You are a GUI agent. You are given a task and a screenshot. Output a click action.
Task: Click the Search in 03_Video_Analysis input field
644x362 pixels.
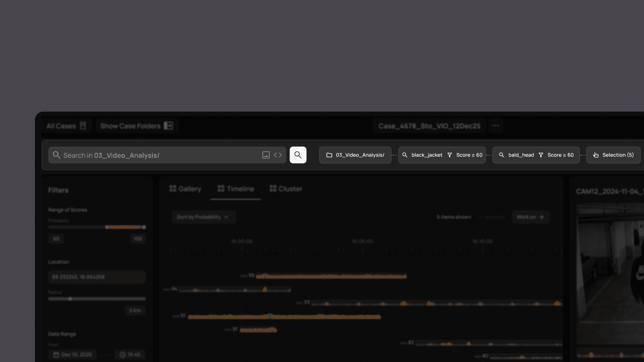160,155
